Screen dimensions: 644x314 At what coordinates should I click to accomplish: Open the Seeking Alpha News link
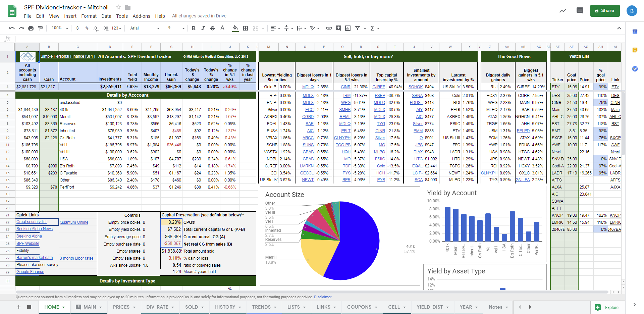tap(35, 229)
